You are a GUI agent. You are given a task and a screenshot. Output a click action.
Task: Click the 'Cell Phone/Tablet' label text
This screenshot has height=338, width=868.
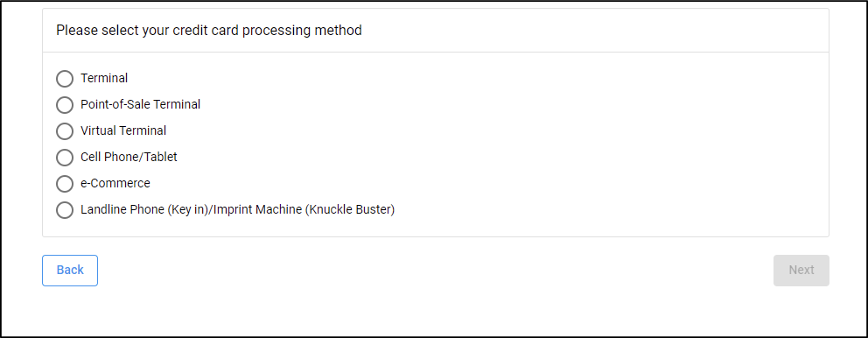(129, 157)
